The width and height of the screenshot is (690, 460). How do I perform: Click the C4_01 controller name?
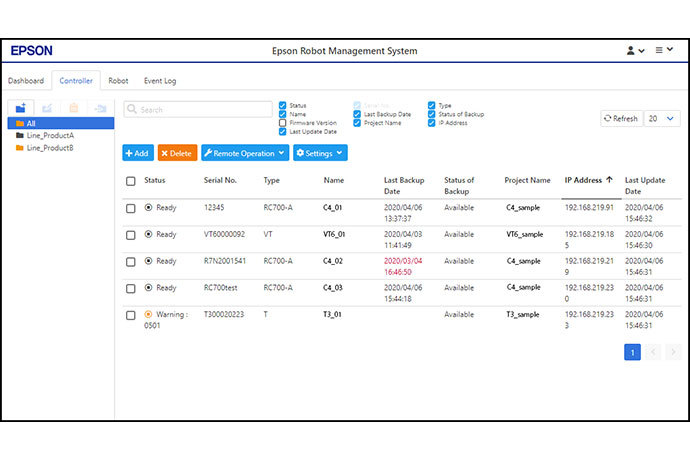click(x=332, y=207)
